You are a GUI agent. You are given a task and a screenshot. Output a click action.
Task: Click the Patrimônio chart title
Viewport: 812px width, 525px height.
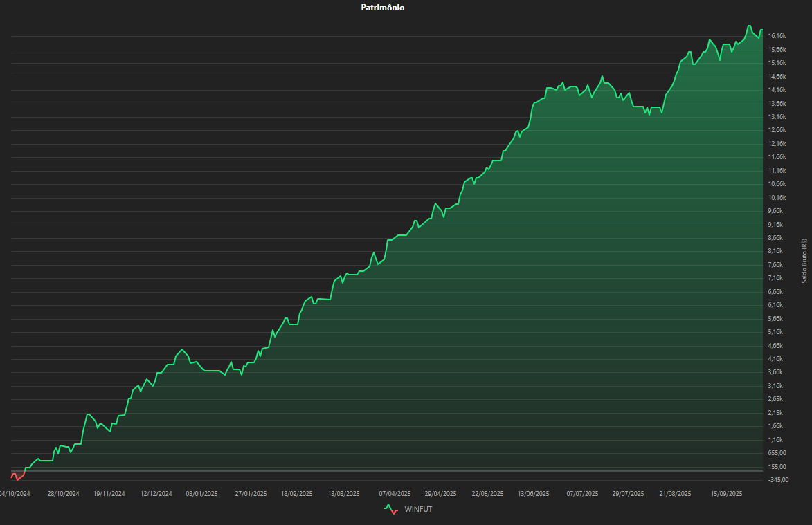[x=383, y=8]
